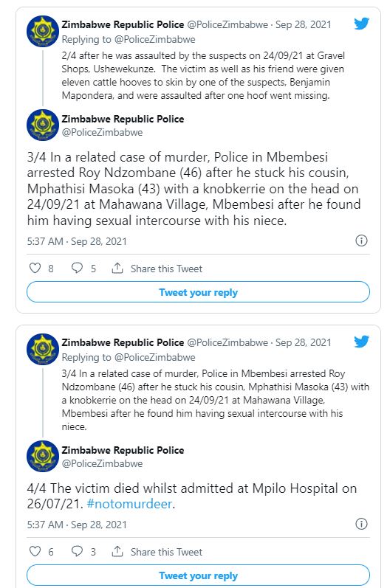
Task: Click share icon under the 4/4 tweet
Action: click(117, 551)
